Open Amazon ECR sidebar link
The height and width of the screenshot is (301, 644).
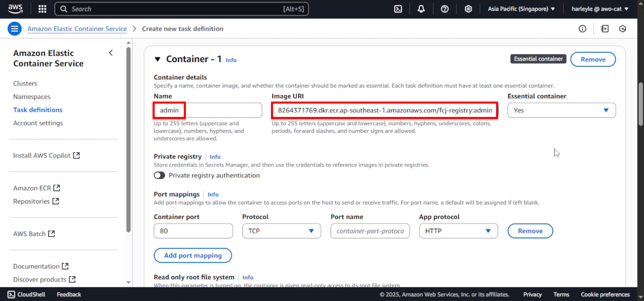pyautogui.click(x=32, y=188)
